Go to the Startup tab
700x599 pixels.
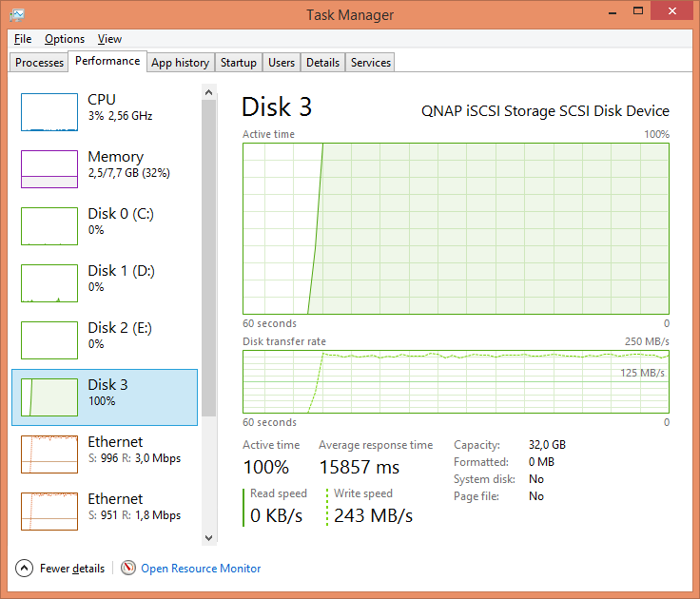[238, 63]
